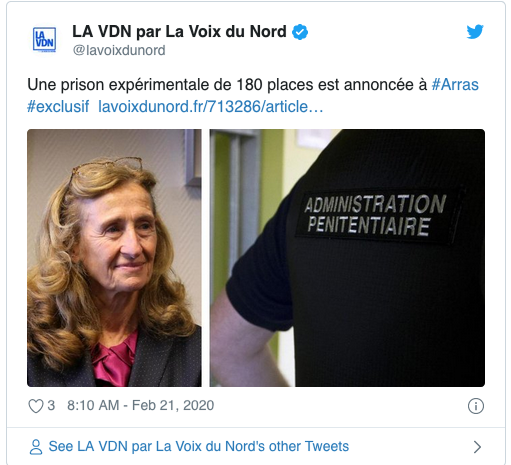Click the blue verified badge
Image resolution: width=511 pixels, height=465 pixels.
300,32
